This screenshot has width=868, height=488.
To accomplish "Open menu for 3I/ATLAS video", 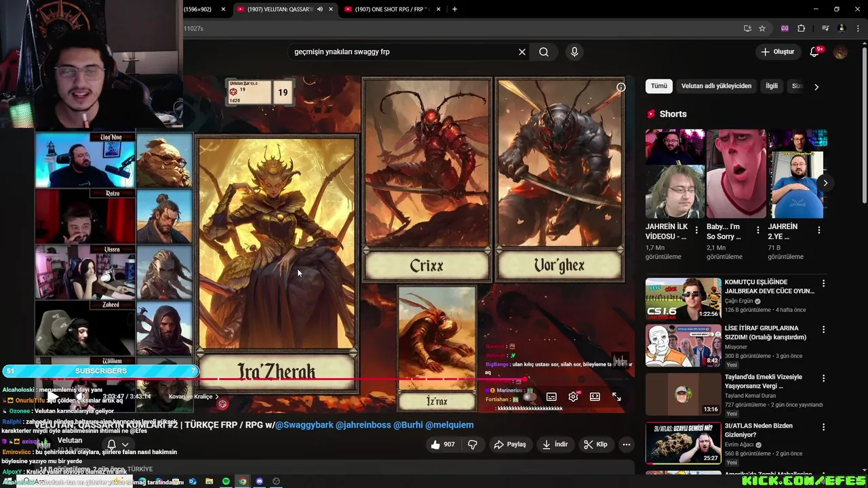I will [x=823, y=427].
